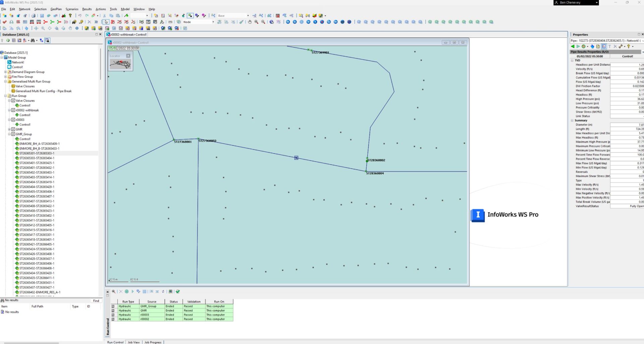
Task: Click the binoculars find icon in Database panel
Action: pos(33,41)
